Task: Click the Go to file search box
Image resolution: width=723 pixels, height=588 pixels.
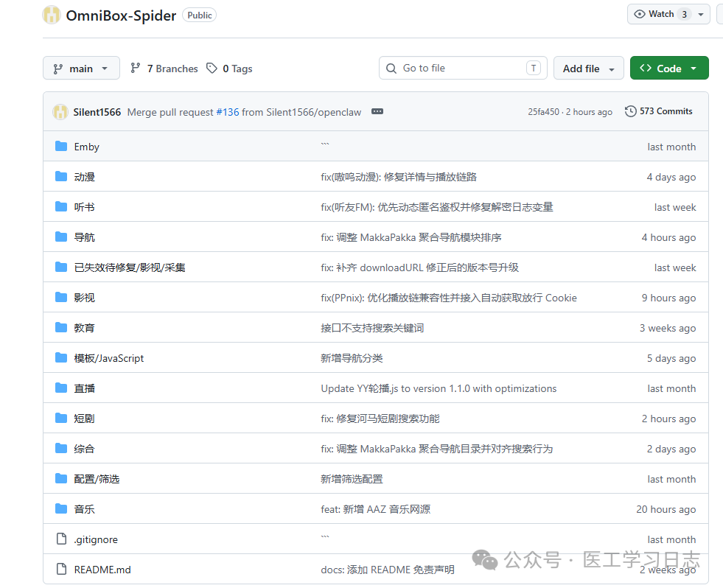Action: click(463, 67)
